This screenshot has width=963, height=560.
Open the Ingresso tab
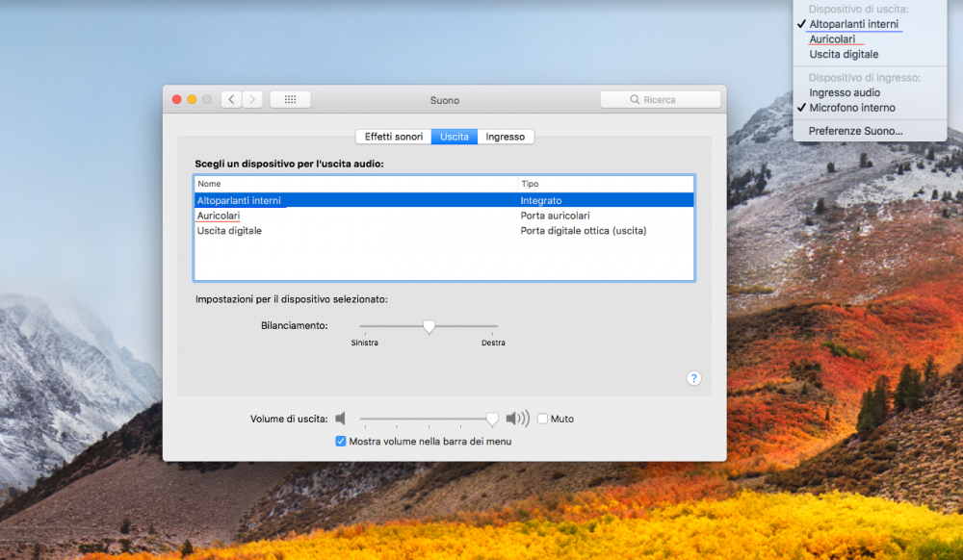tap(506, 137)
